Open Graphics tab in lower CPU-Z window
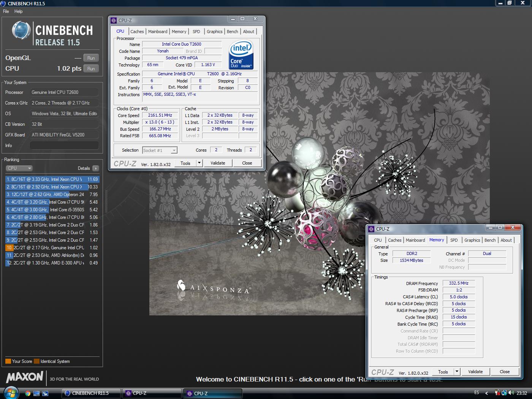The image size is (532, 399). 472,240
